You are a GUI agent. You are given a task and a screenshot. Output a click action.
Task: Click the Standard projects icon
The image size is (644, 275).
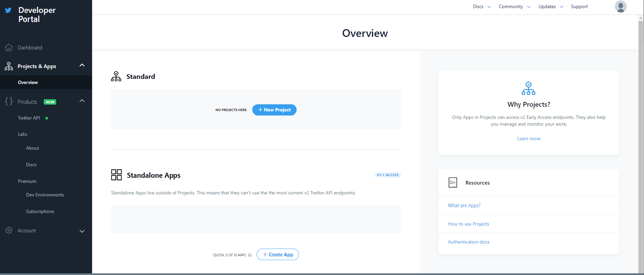click(116, 76)
